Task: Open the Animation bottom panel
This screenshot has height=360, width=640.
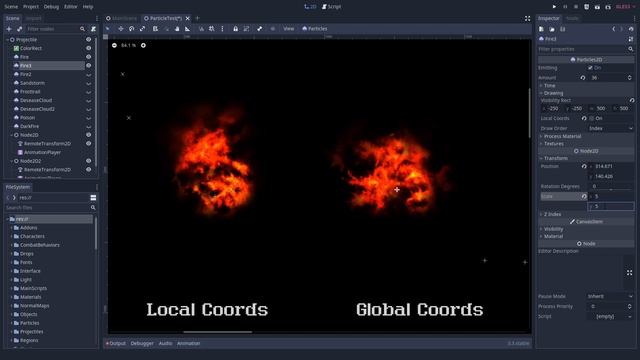Action: point(189,343)
